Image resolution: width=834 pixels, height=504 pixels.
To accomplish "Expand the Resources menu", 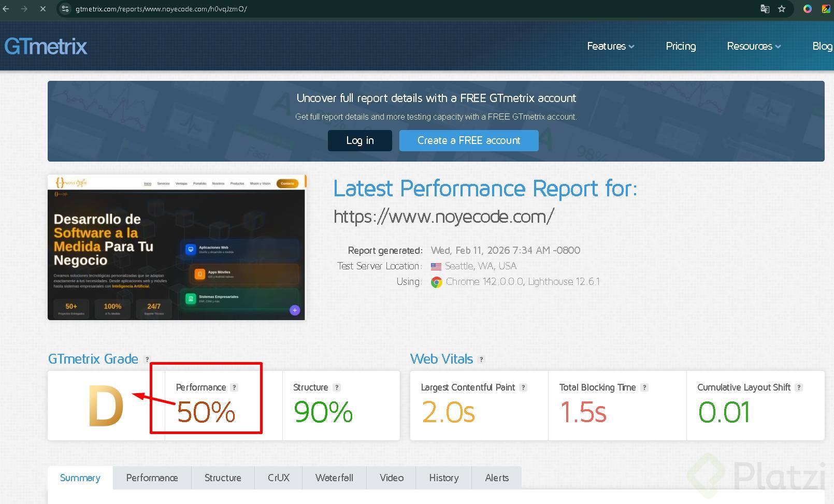I will pos(754,46).
